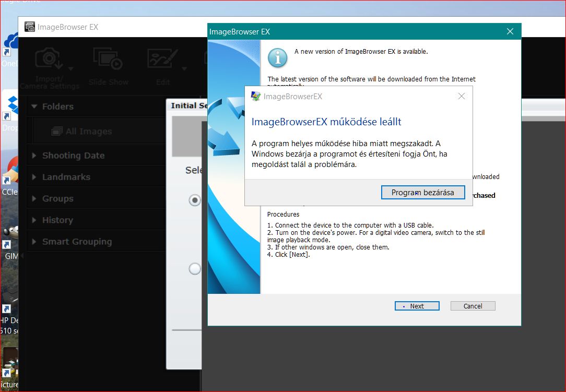Click the Program bezárása button
The width and height of the screenshot is (566, 392).
[x=423, y=193]
